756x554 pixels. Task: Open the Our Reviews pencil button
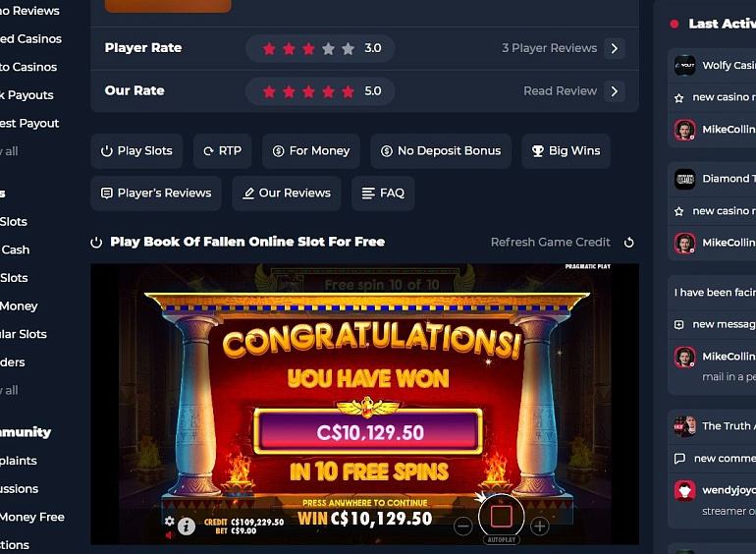coord(287,194)
